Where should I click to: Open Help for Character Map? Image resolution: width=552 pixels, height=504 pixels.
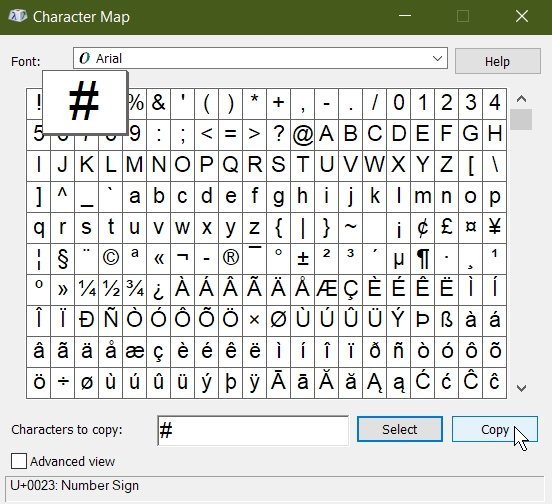(497, 61)
